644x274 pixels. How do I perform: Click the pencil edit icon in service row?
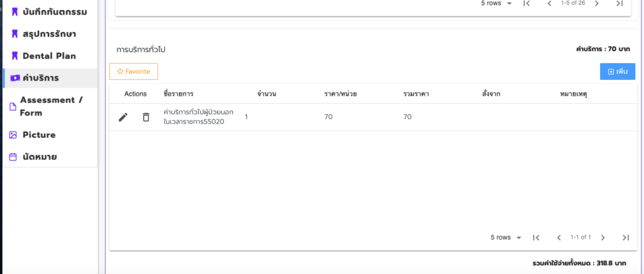[x=123, y=117]
